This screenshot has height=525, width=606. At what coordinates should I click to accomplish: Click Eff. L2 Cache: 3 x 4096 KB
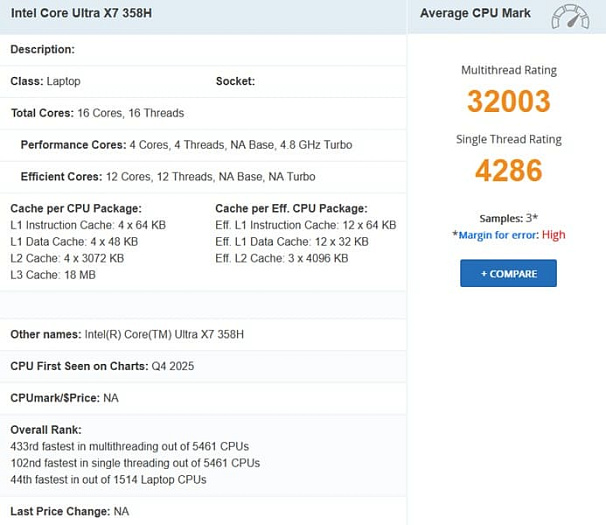pos(282,258)
